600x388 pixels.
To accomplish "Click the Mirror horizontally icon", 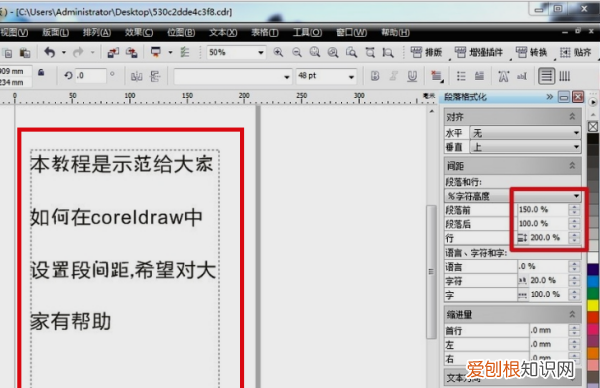I will (x=137, y=77).
